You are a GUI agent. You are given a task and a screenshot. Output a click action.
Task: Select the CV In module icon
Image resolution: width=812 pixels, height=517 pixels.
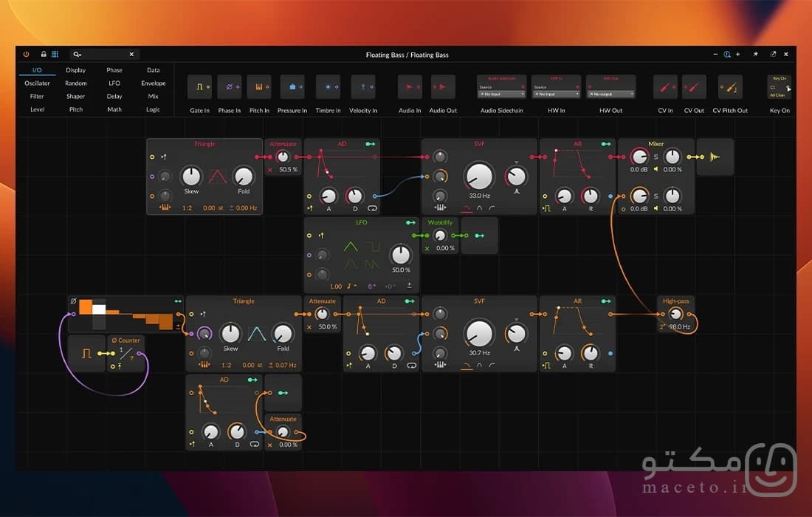pyautogui.click(x=665, y=87)
